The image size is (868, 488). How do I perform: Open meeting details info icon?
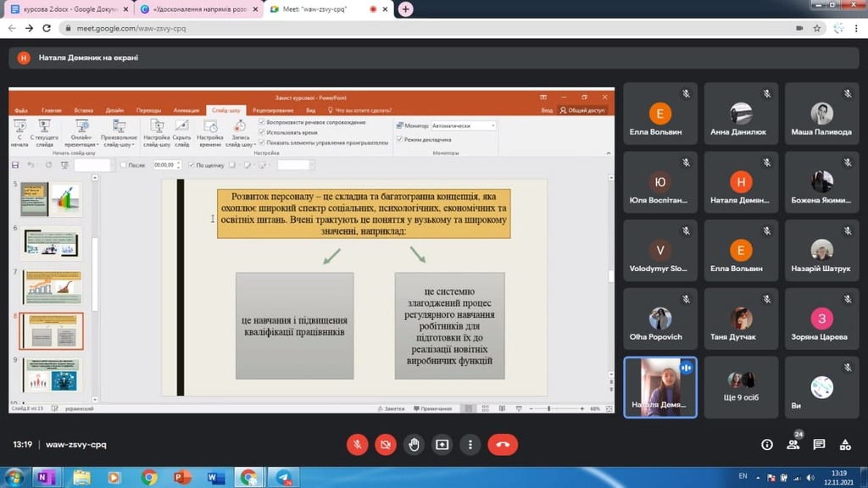click(767, 444)
